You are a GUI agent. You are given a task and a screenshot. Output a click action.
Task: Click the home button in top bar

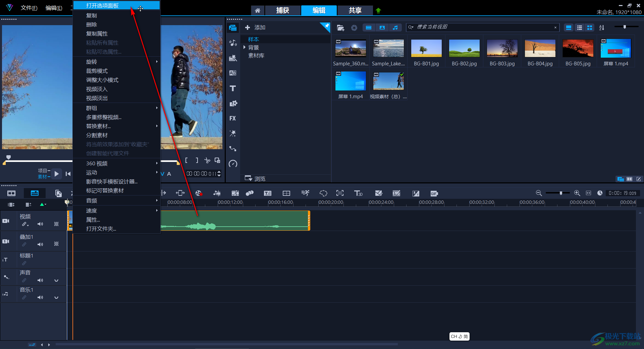point(258,10)
